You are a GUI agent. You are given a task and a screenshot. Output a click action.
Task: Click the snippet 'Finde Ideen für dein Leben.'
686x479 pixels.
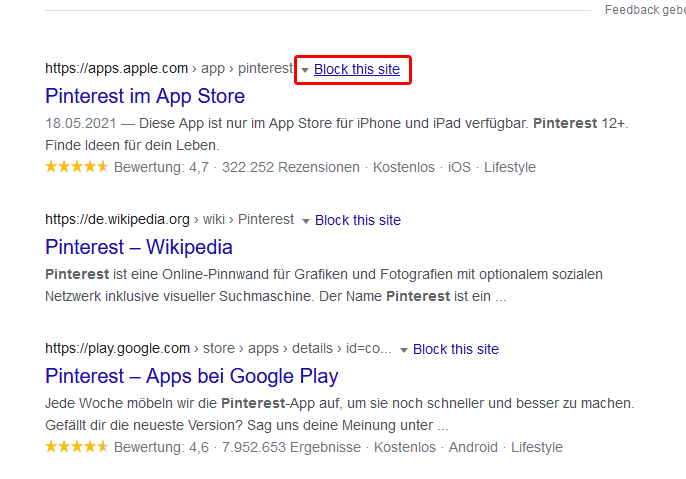[x=132, y=145]
